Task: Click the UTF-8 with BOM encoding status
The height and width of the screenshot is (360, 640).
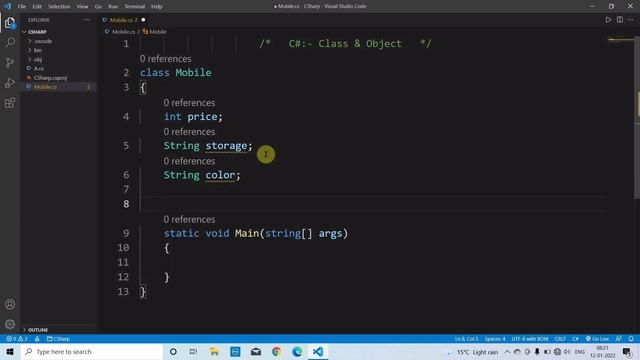Action: pos(530,339)
